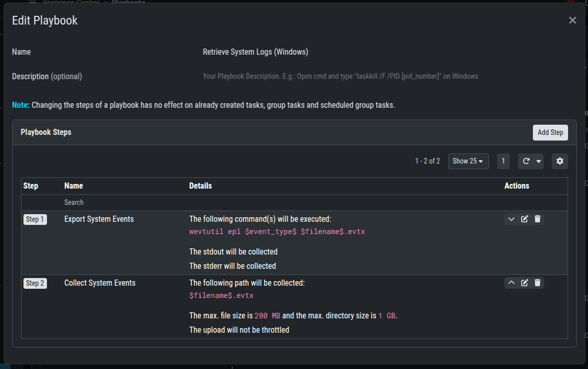Viewport: 588px width, 369px height.
Task: Move Step 2 up with chevron
Action: click(511, 283)
